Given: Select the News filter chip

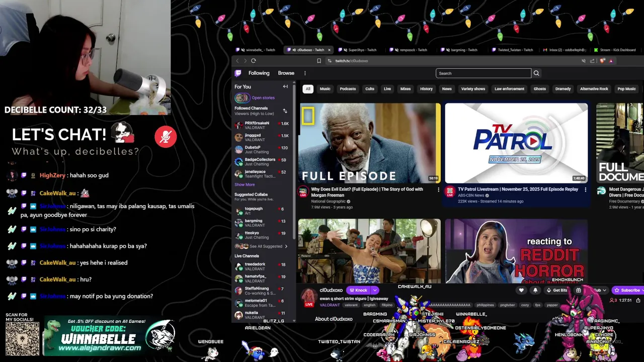Looking at the screenshot, I should (447, 89).
